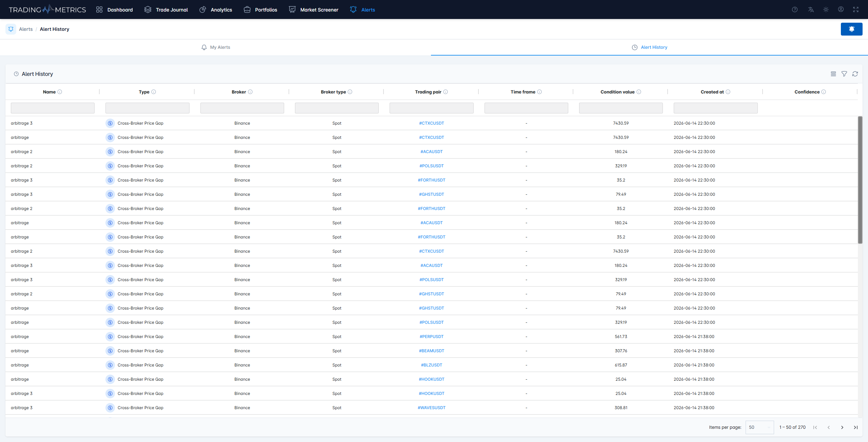Select condition value 561.73 cell
This screenshot has height=442, width=868.
(x=621, y=337)
